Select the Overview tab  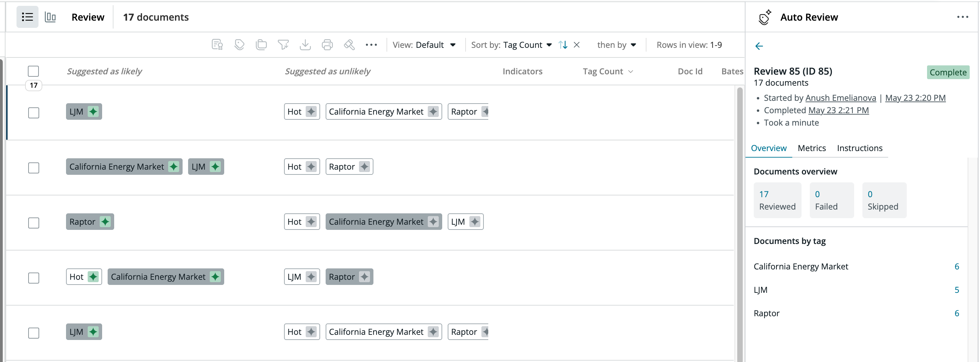point(769,148)
